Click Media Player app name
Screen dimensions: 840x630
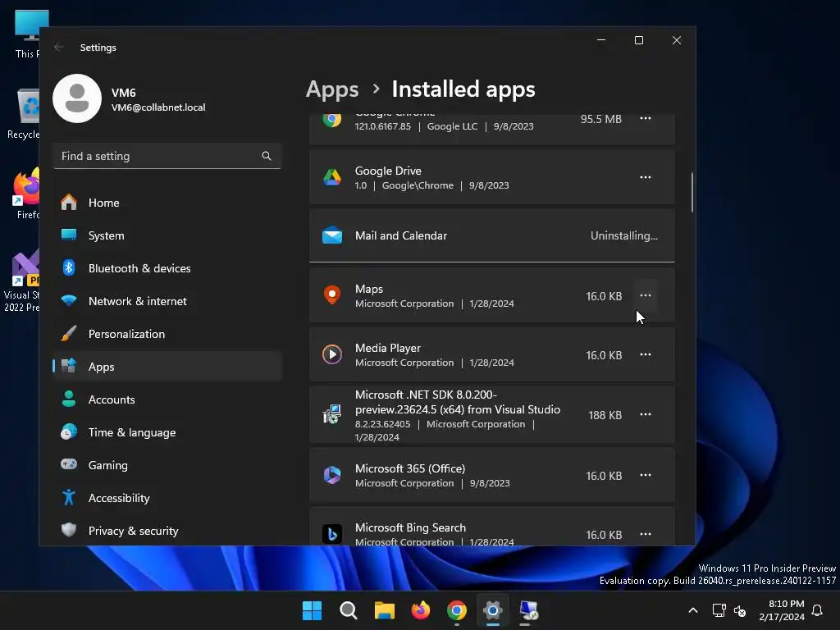click(388, 348)
